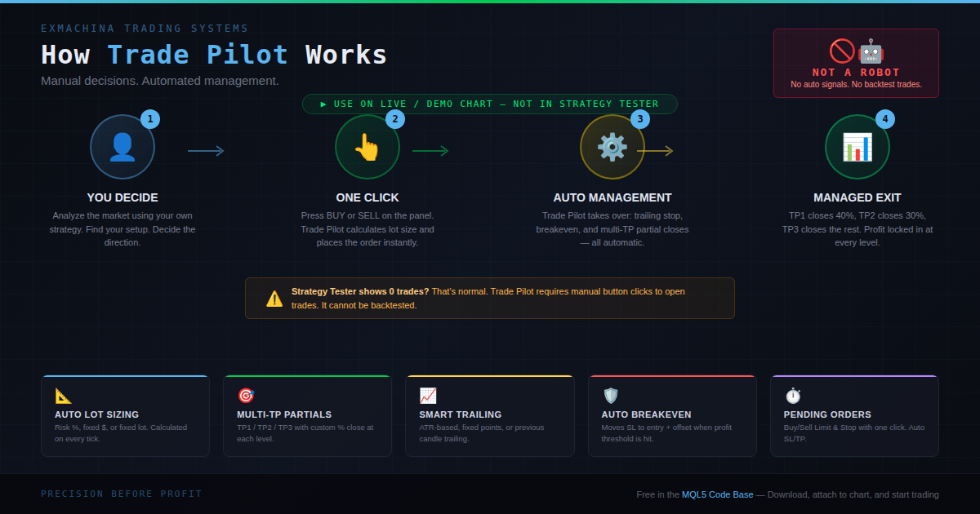This screenshot has height=514, width=980.
Task: Click the EXMACHINA TRADING SYSTEMS label
Action: (x=145, y=29)
